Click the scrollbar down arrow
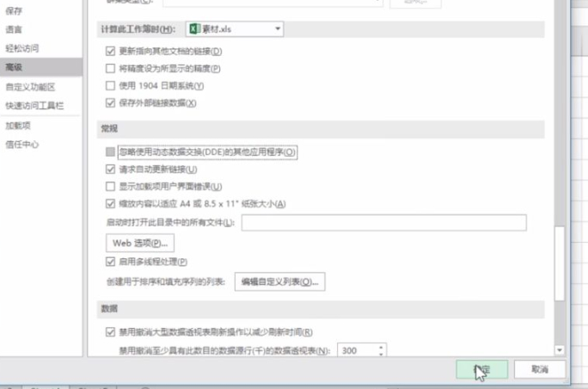Screen dimensions: 588x389 [x=560, y=350]
